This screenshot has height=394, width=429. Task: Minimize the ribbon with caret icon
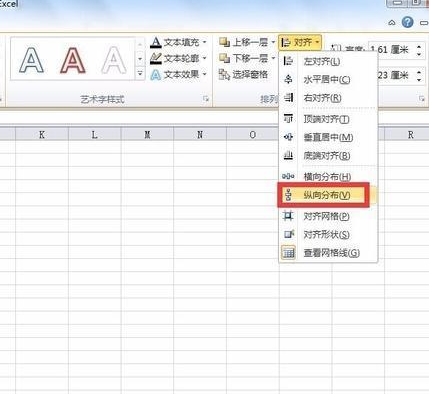click(x=392, y=23)
